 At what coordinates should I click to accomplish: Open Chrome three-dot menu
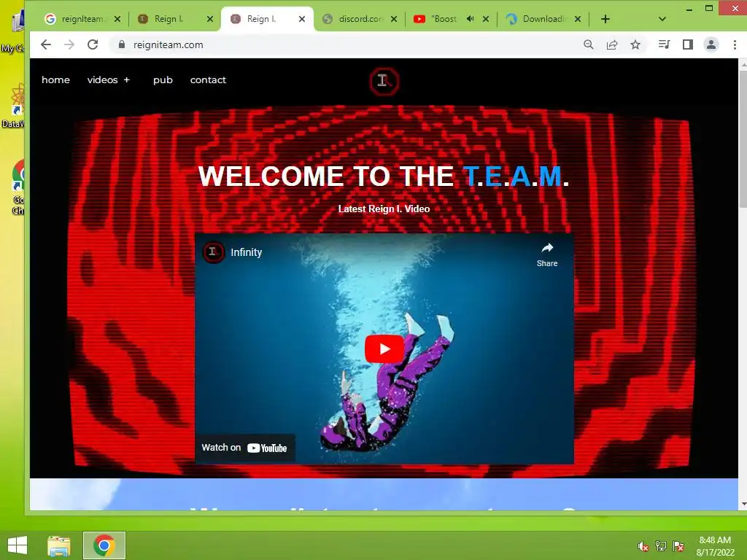pos(735,44)
